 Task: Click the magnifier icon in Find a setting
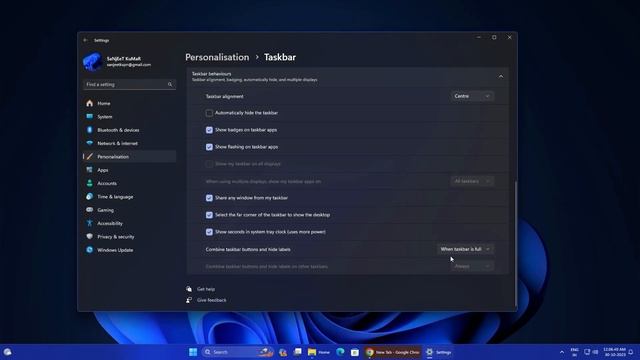170,84
